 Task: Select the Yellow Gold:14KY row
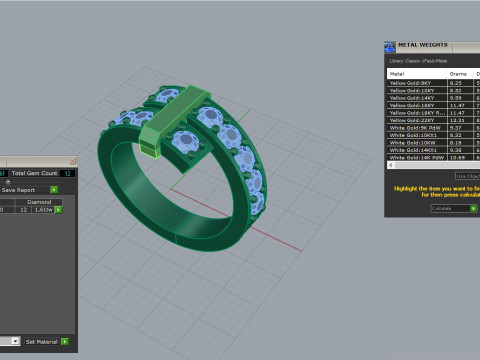tap(433, 98)
